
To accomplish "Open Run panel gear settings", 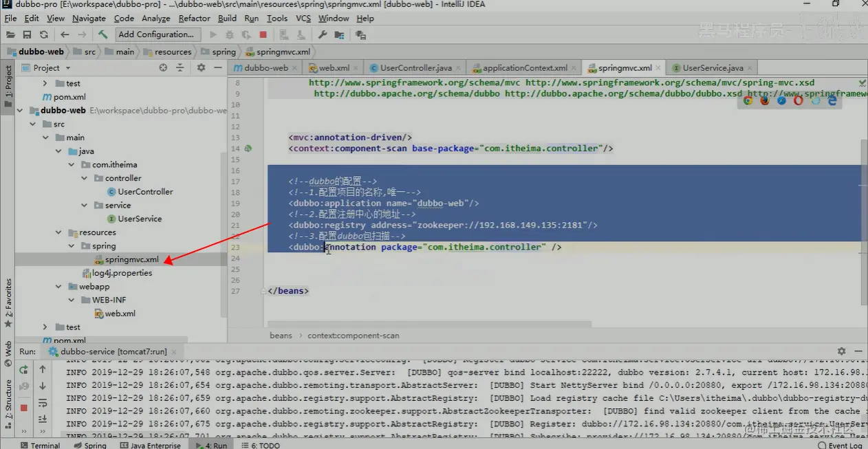I will pyautogui.click(x=841, y=351).
